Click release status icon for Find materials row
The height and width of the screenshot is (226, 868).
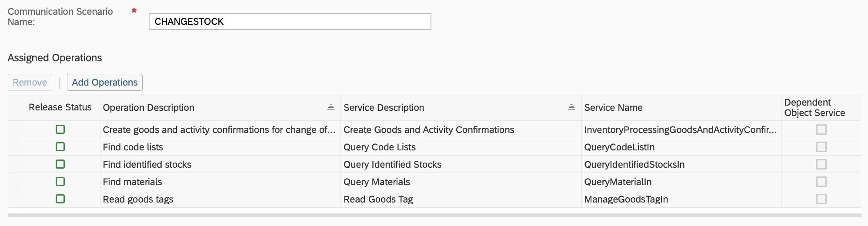(x=60, y=182)
